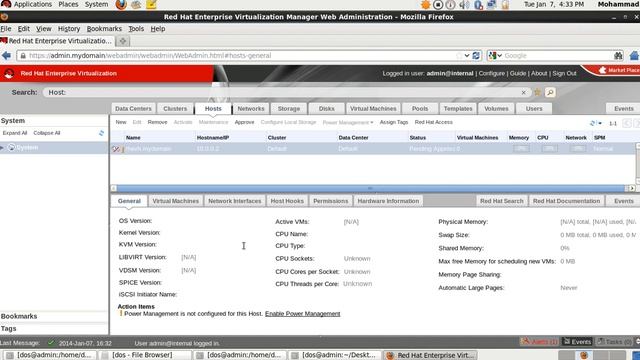
Task: Open the Market Place link
Action: pyautogui.click(x=619, y=70)
